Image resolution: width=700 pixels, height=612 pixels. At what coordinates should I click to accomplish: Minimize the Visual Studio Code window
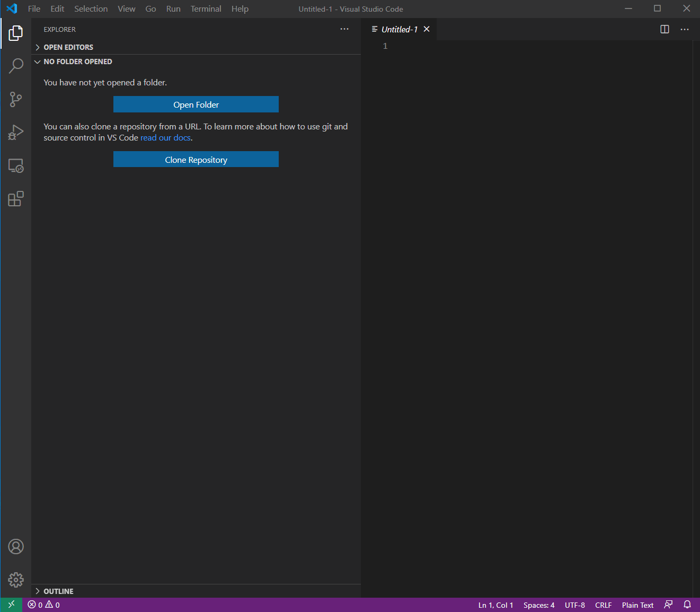pos(628,8)
